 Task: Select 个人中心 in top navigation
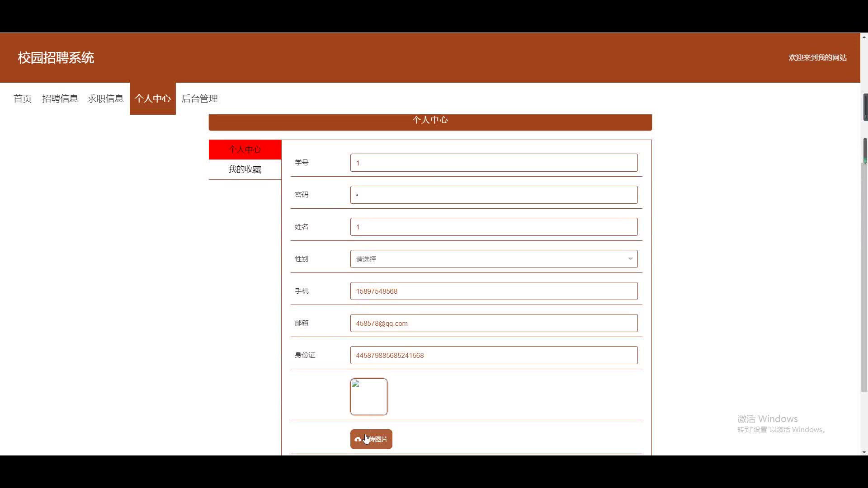152,99
